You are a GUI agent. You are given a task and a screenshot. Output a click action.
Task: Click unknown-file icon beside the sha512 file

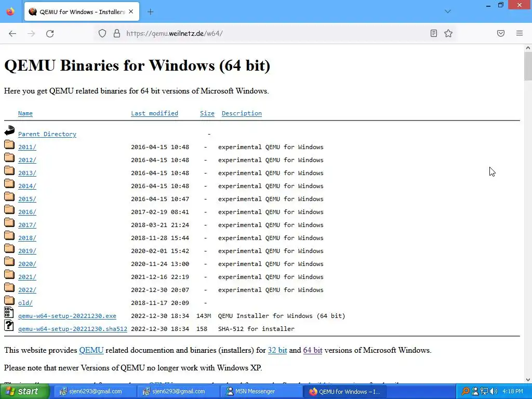coord(9,325)
